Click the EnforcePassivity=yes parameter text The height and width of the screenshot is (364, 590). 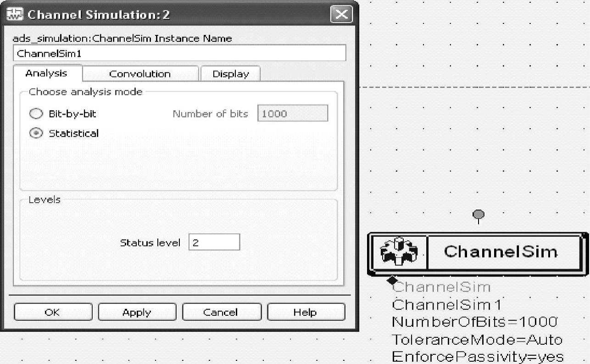click(478, 357)
